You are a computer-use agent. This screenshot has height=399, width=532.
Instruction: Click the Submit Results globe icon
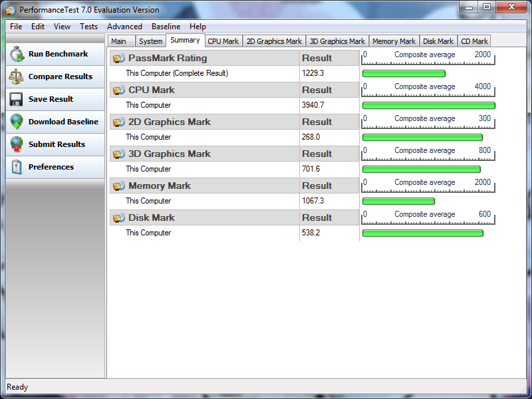pos(16,144)
